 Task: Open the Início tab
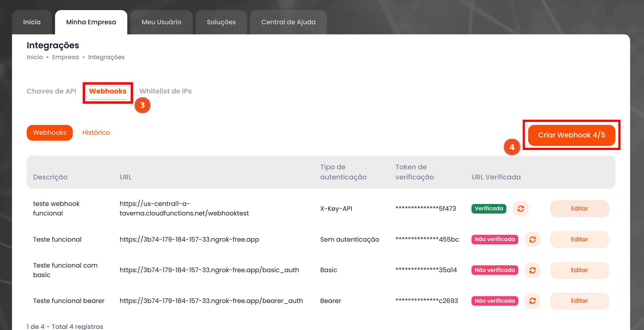32,22
